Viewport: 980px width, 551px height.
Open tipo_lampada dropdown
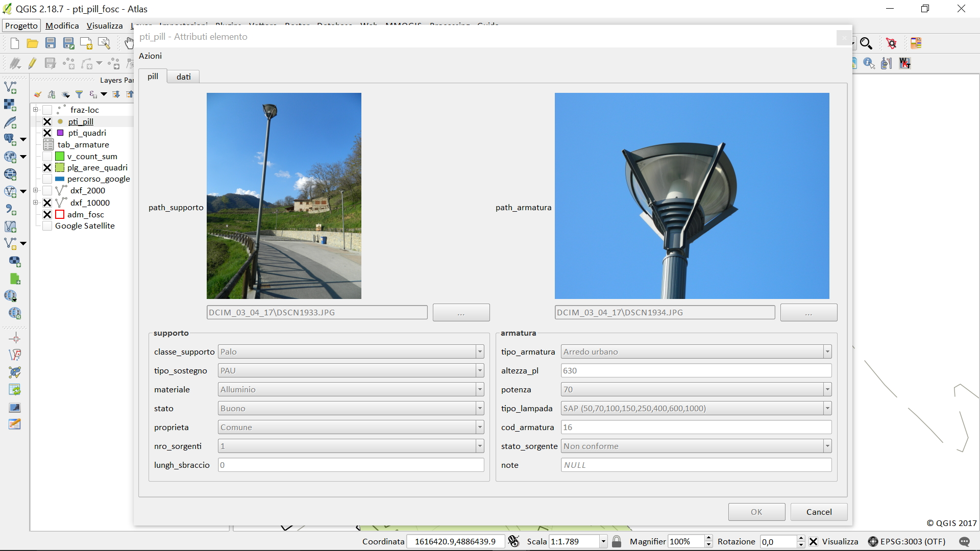[x=827, y=409]
